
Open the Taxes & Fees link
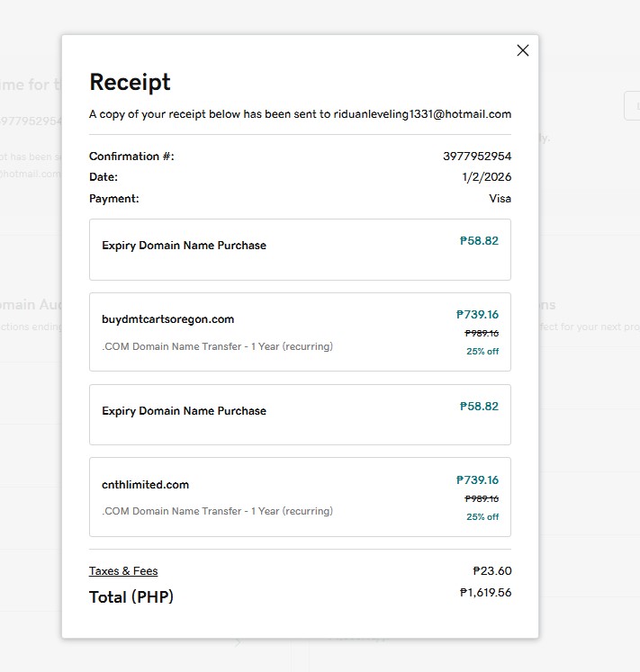(123, 571)
